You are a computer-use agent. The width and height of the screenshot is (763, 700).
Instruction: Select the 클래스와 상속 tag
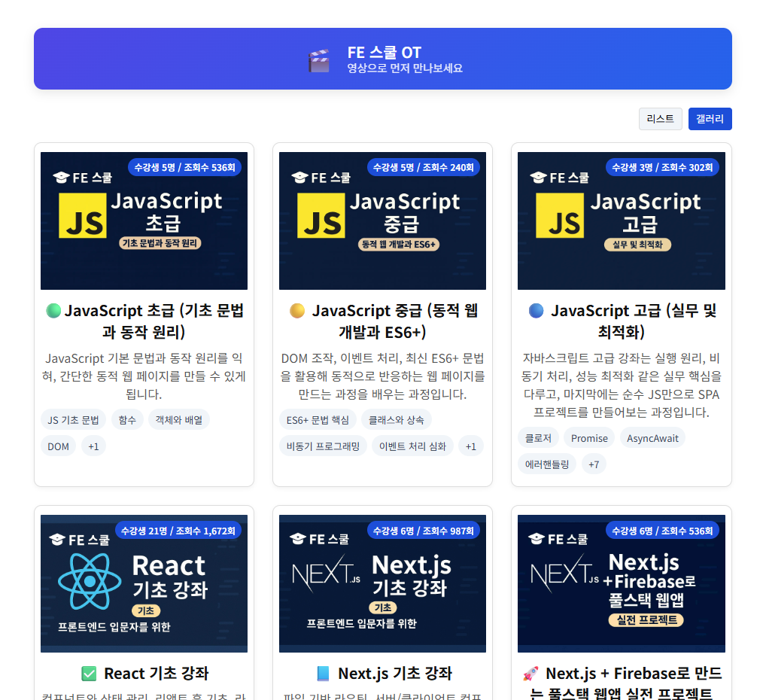396,419
